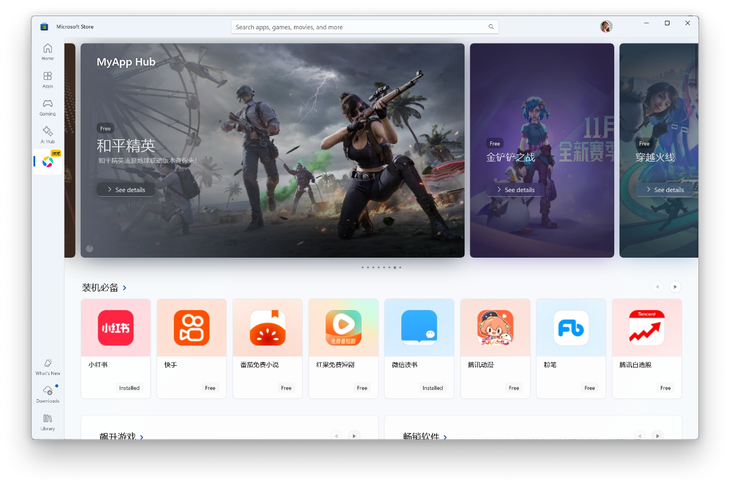Click the search magnifier icon
730x486 pixels.
pos(491,27)
